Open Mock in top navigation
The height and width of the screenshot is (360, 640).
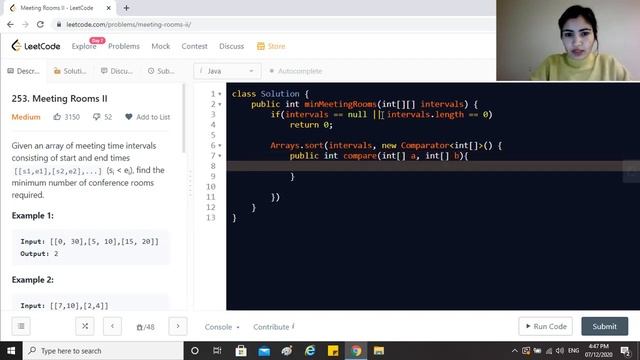point(160,46)
